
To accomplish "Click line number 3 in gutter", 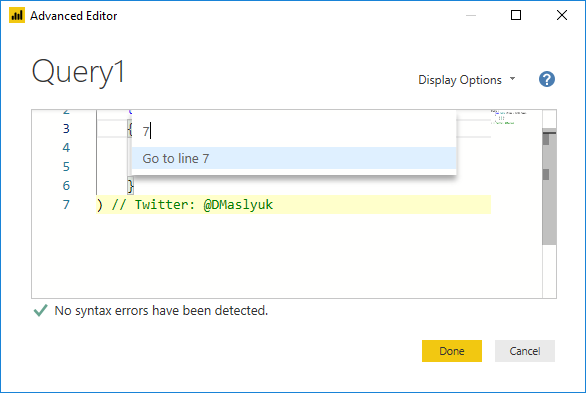I will pyautogui.click(x=66, y=129).
